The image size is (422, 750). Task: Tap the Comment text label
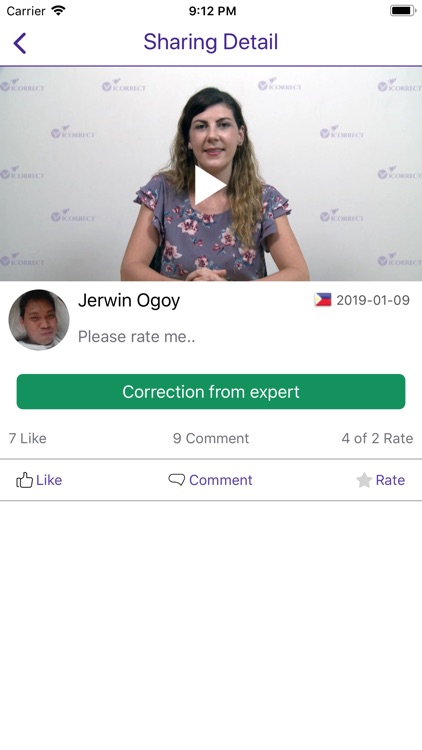[x=221, y=480]
